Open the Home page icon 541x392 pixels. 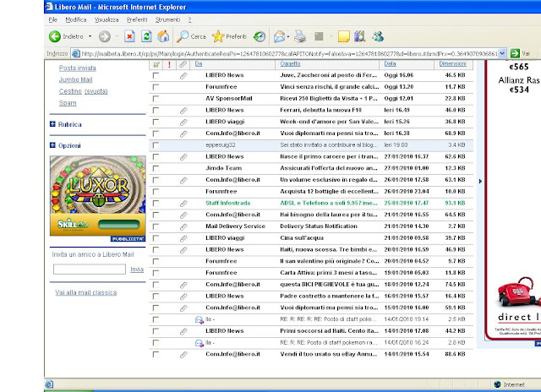tap(163, 36)
